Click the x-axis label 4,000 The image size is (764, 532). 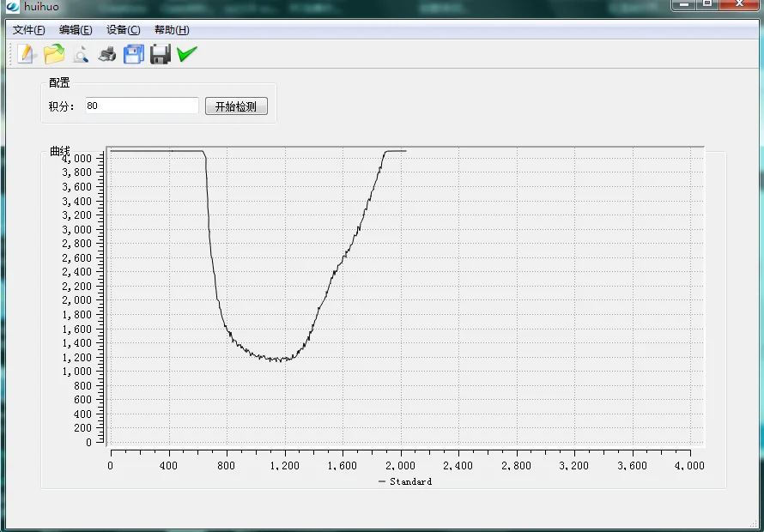click(x=689, y=466)
